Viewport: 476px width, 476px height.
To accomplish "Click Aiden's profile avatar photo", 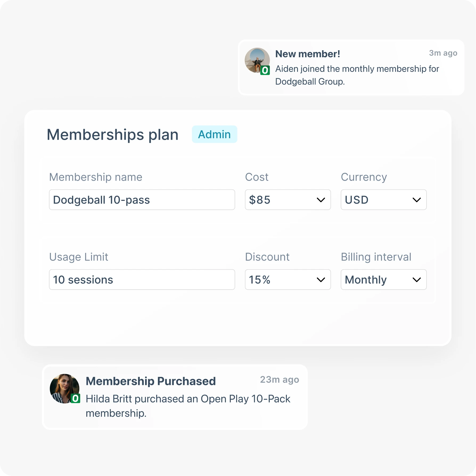I will [x=257, y=60].
